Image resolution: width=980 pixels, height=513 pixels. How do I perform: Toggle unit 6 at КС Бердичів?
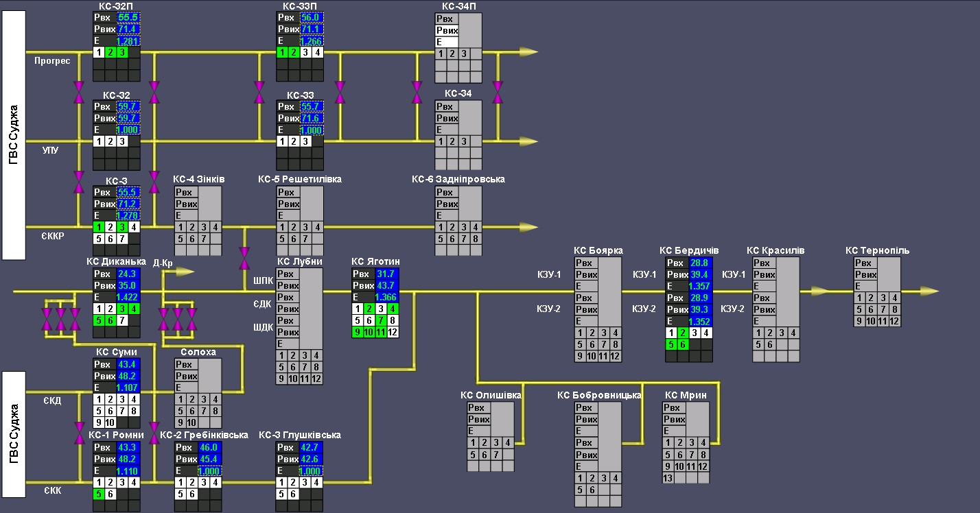[x=684, y=344]
